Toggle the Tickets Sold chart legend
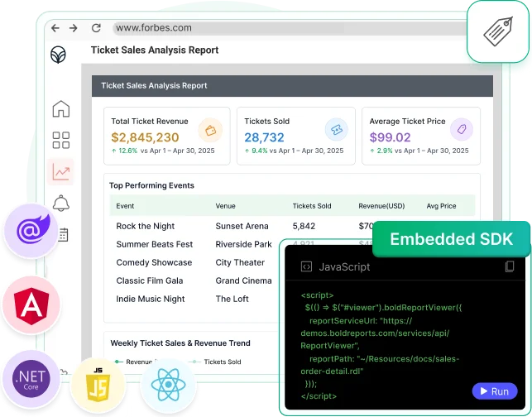532x417 pixels. (x=217, y=362)
